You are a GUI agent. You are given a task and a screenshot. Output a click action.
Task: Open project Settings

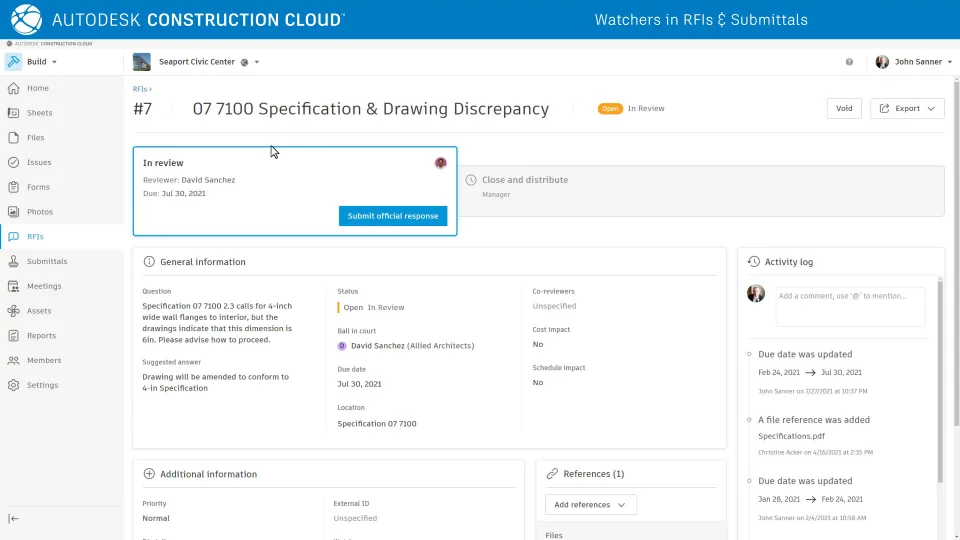point(42,385)
